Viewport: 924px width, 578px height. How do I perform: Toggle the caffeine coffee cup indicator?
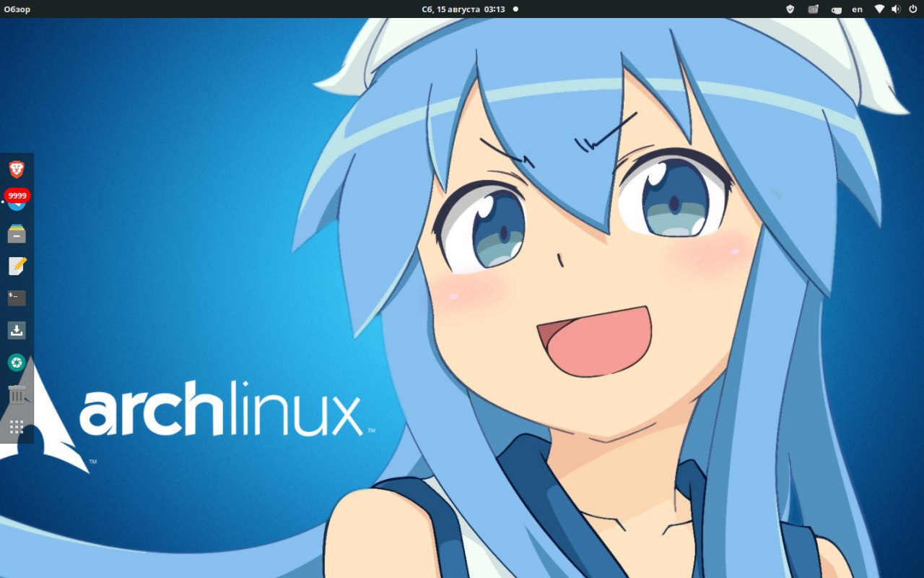[x=836, y=9]
